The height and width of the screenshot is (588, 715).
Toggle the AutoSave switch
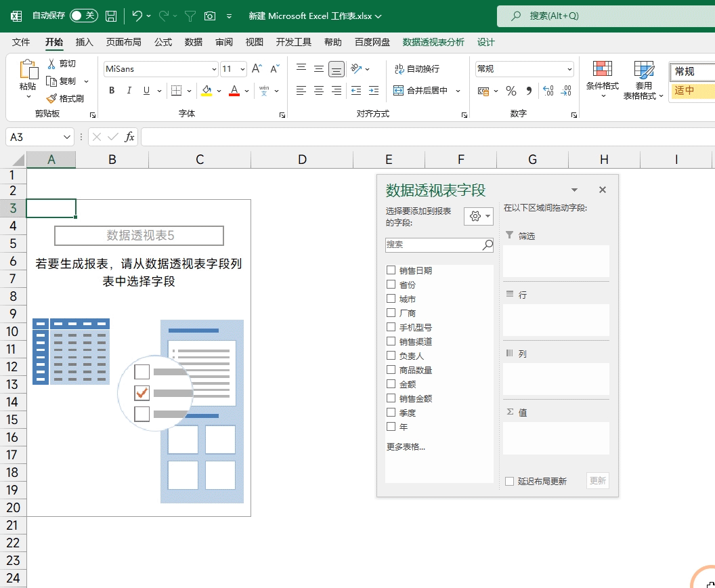(x=84, y=16)
